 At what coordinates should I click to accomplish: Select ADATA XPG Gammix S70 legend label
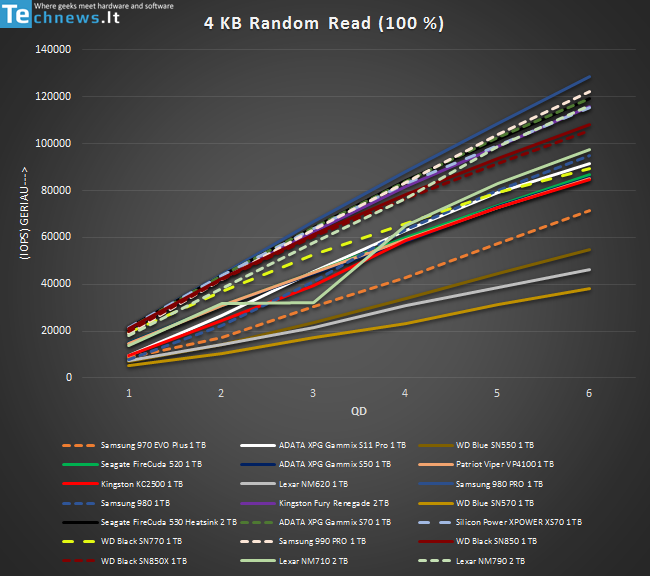click(335, 522)
